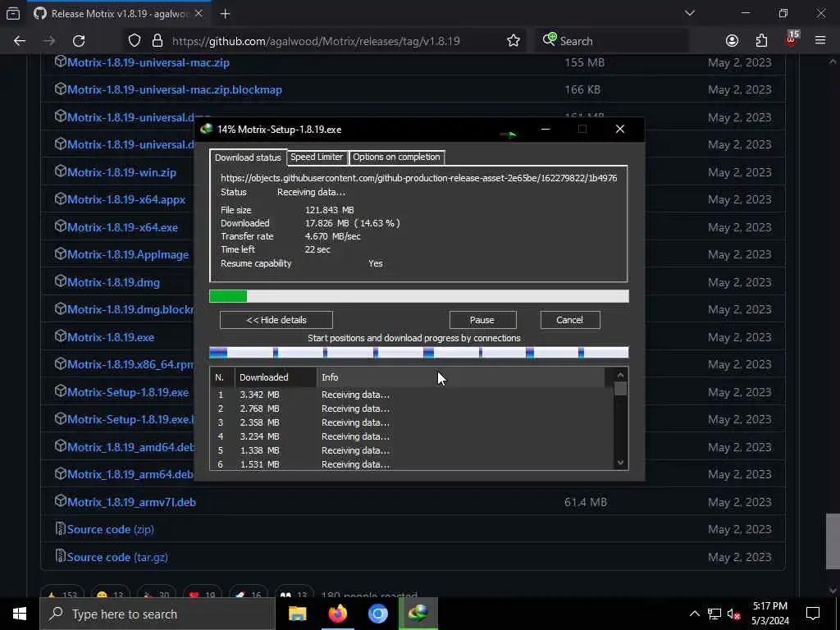Open Firefox View icon in tab bar
This screenshot has height=630, width=840.
[13, 13]
